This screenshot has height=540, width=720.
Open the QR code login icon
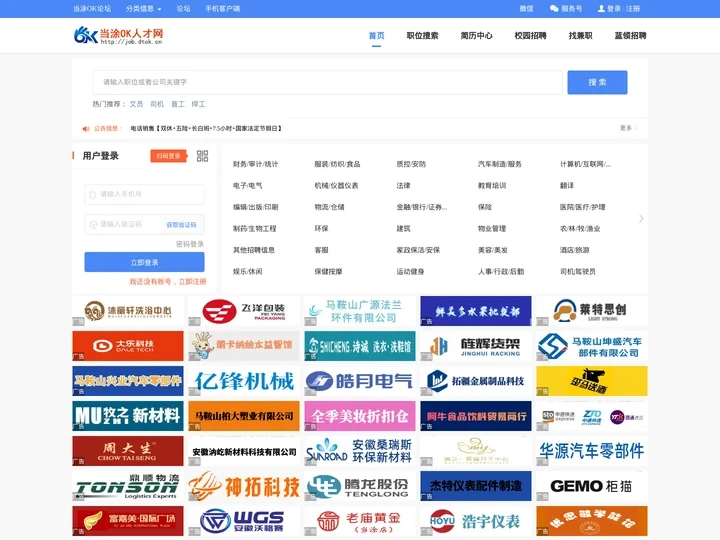point(202,156)
